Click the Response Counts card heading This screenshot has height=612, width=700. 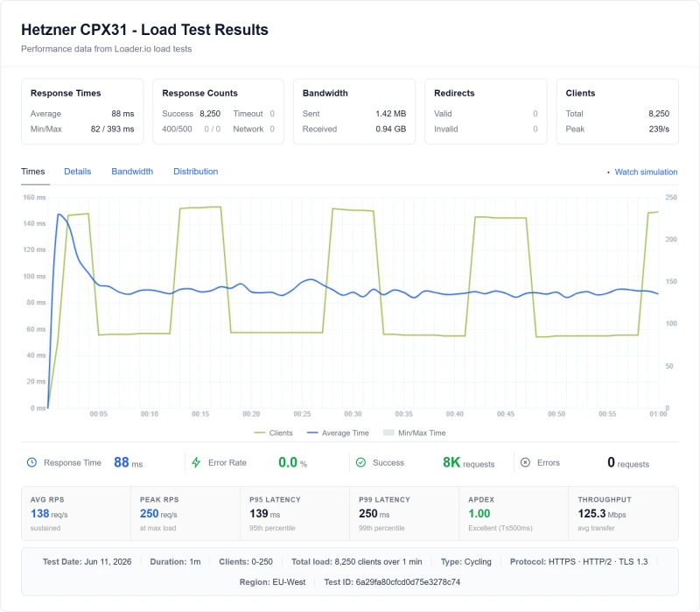[x=199, y=94]
